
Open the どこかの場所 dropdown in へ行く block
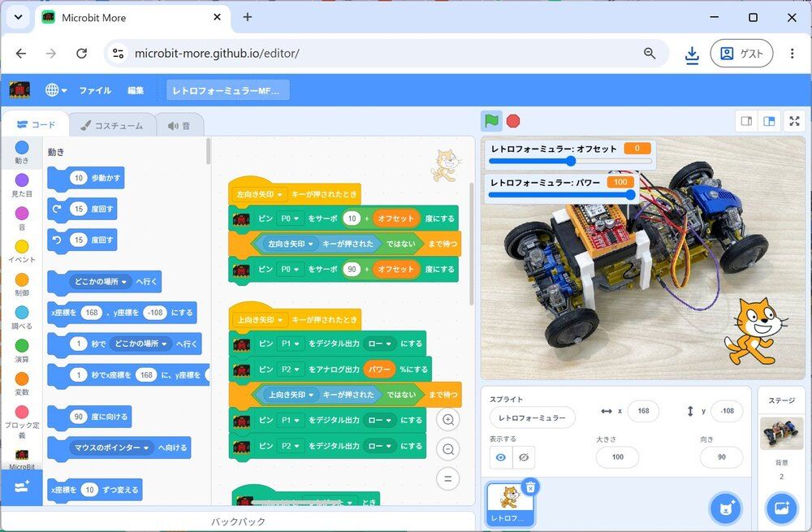pos(101,282)
